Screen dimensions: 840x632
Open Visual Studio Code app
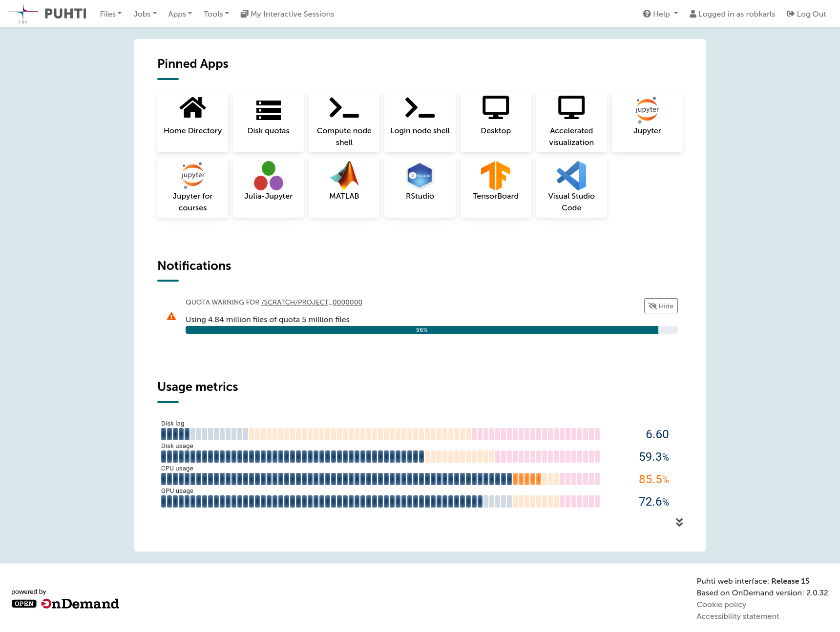click(x=571, y=187)
